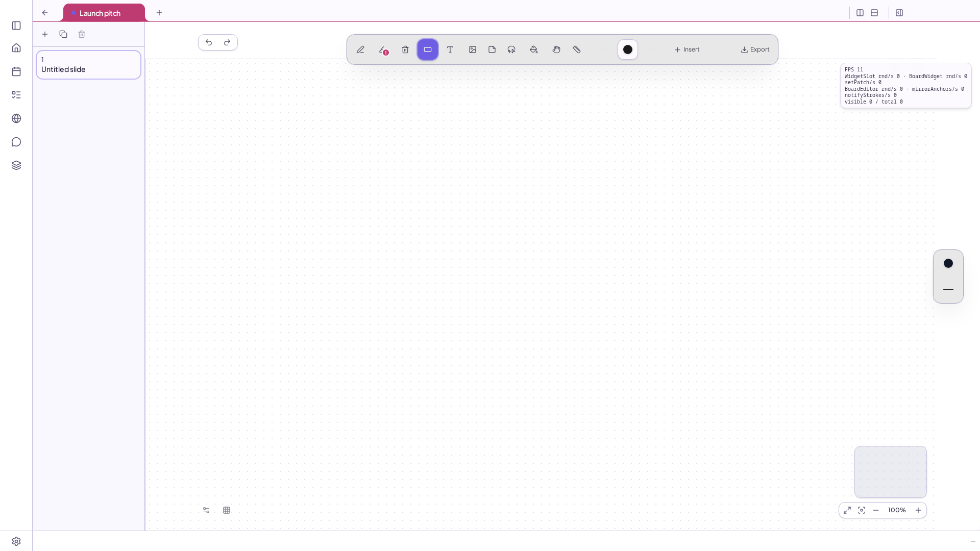The width and height of the screenshot is (980, 551).
Task: Delete the selected slide
Action: coord(82,34)
